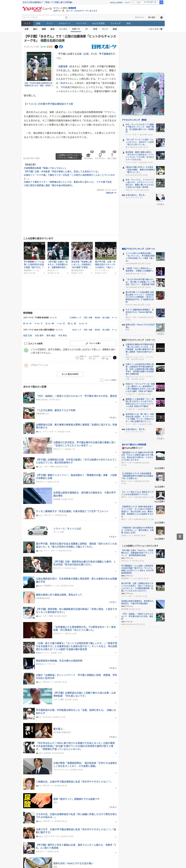Viewport: 186px width, 868px height.
Task: Open the Yahoo! JAPAN top bar link
Action: point(116,2)
